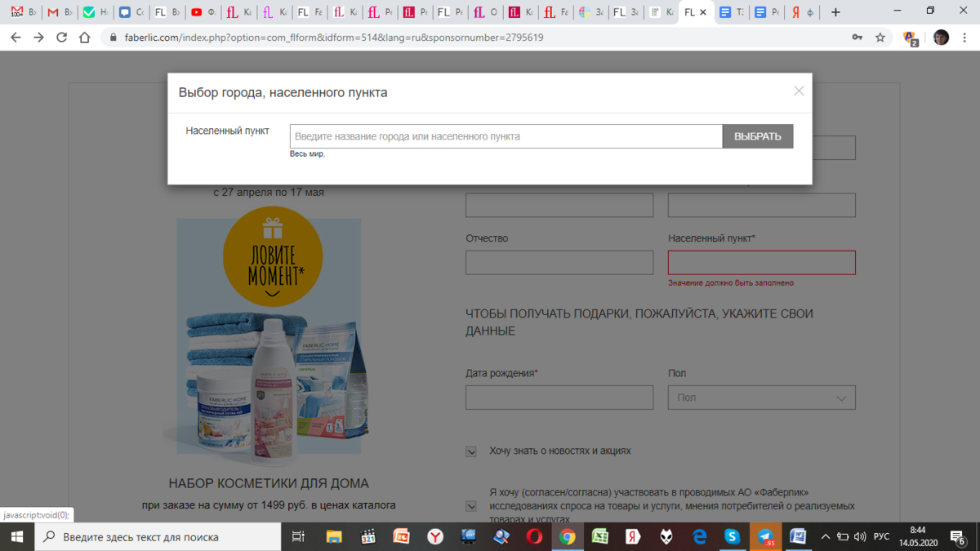Toggle 'Хочу знать о новостях и акциях' checkbox
The width and height of the screenshot is (980, 551).
[x=471, y=451]
